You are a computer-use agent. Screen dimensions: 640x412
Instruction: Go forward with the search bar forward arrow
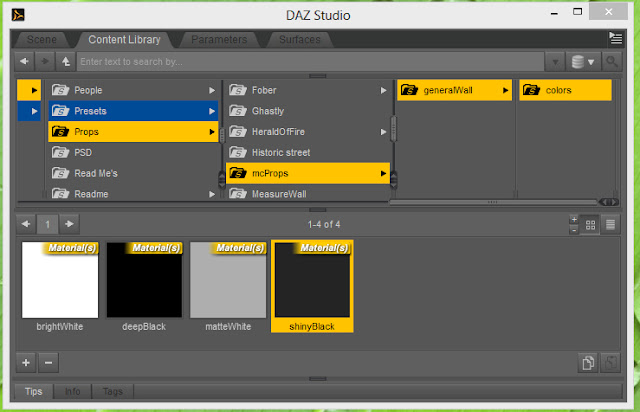point(44,61)
